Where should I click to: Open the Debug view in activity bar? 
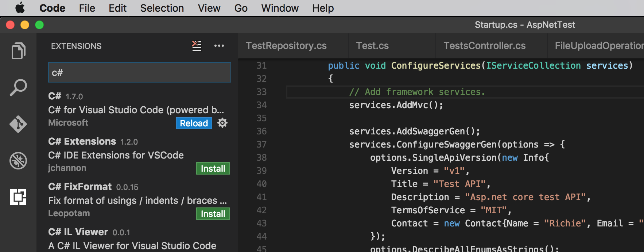point(18,161)
